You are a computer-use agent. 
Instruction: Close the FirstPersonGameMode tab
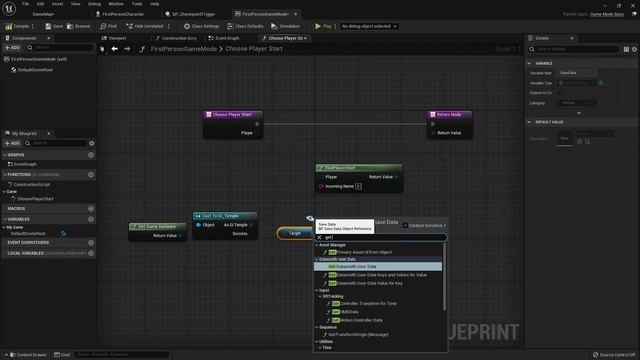(x=296, y=14)
